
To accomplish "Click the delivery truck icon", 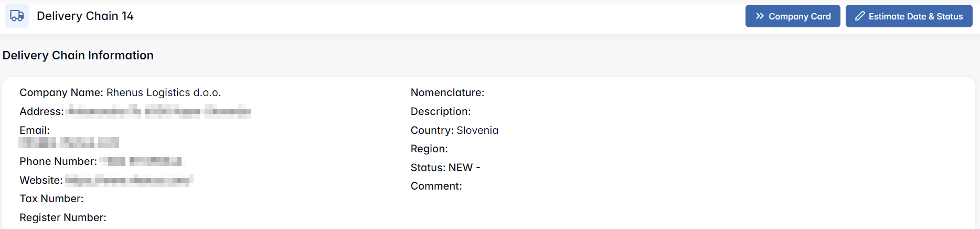I will coord(17,16).
